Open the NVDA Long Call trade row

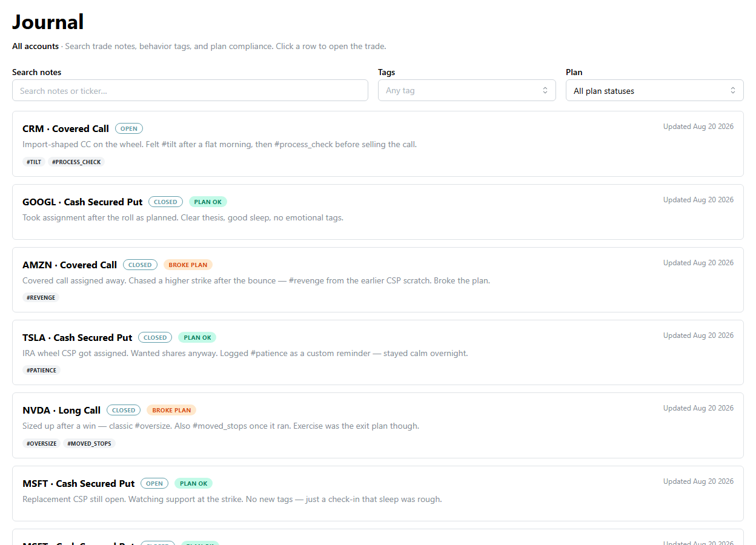[378, 425]
